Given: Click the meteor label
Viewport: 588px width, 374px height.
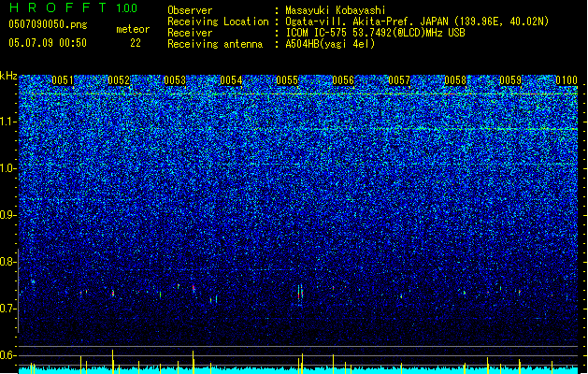Looking at the screenshot, I should pyautogui.click(x=133, y=29).
